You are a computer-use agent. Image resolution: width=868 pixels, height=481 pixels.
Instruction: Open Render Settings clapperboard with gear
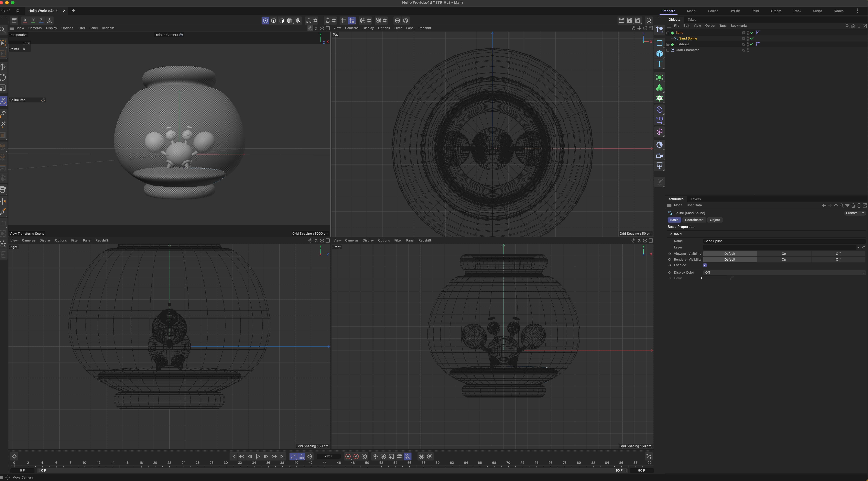(x=638, y=21)
